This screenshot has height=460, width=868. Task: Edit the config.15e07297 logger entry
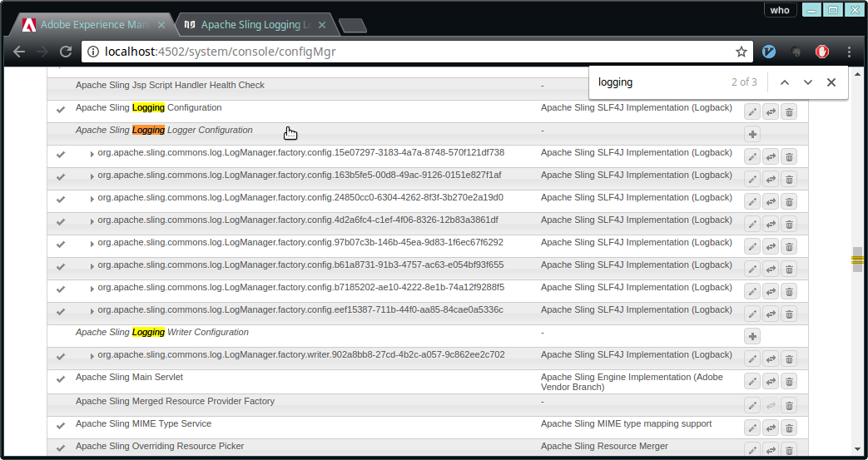pos(751,156)
